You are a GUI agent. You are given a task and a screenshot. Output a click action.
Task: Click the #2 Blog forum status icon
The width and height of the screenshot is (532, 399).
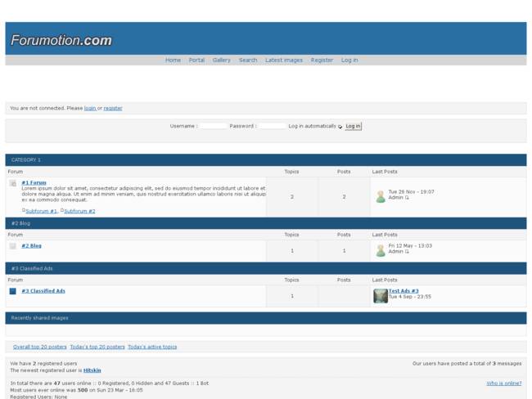click(x=13, y=245)
